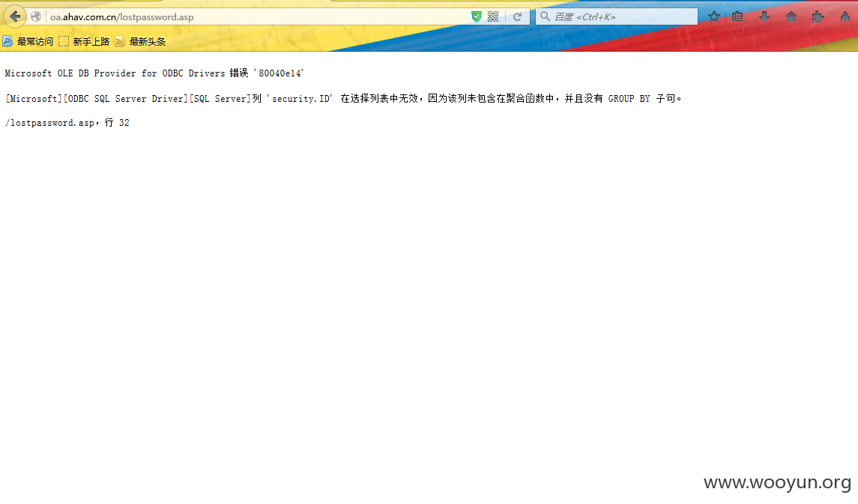Click the 'security.ID' column name text
This screenshot has height=504, width=858.
coord(299,99)
